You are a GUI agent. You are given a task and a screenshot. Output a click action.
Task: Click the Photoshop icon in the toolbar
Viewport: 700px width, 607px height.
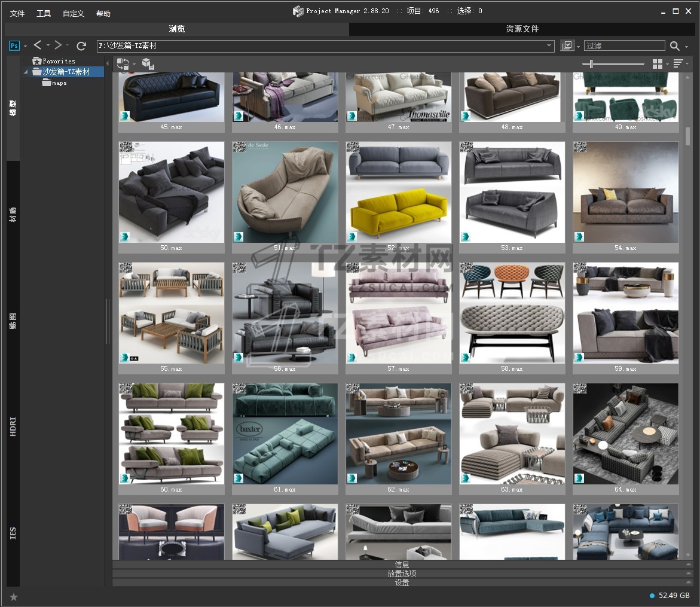pyautogui.click(x=14, y=45)
